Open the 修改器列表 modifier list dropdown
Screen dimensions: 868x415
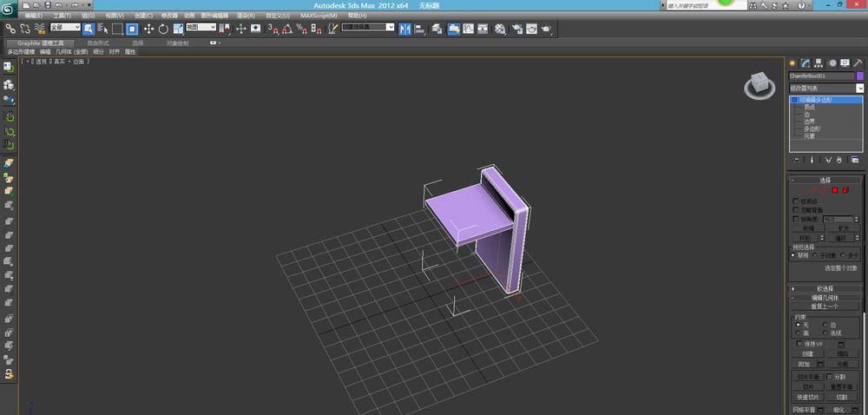[826, 88]
